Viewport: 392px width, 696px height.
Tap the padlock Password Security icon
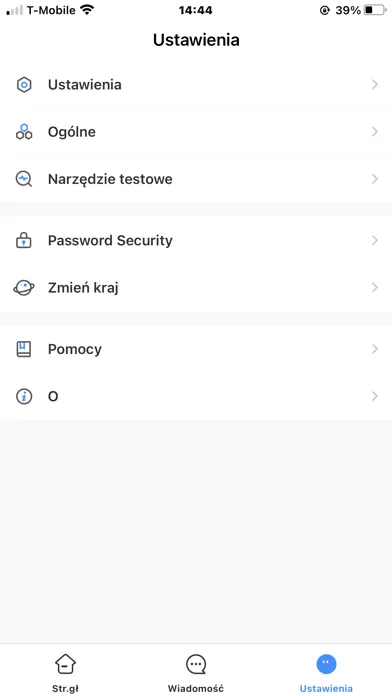24,240
